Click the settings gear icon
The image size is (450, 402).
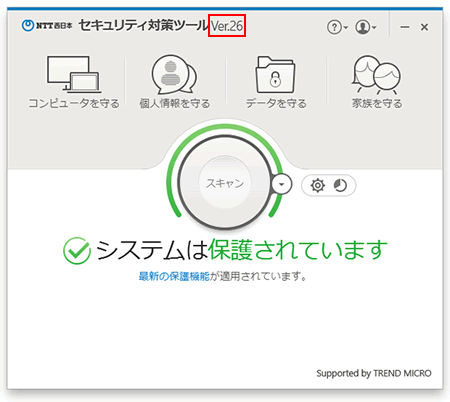318,185
